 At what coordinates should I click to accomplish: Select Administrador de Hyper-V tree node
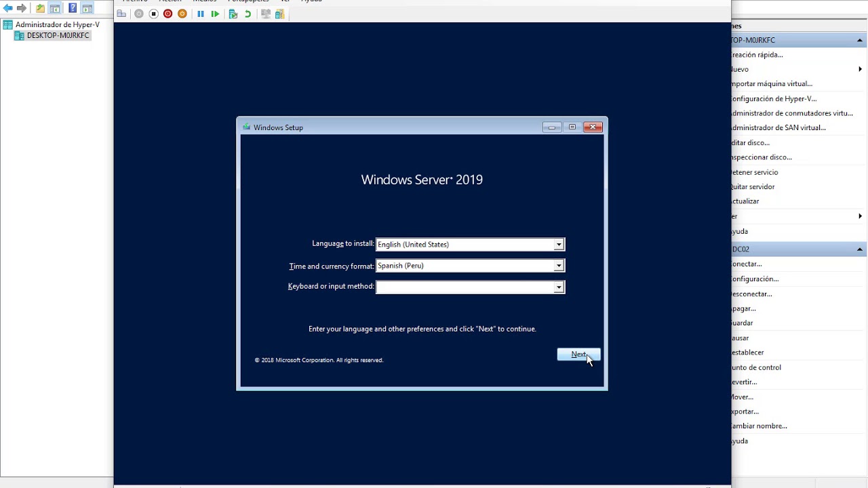coord(57,24)
